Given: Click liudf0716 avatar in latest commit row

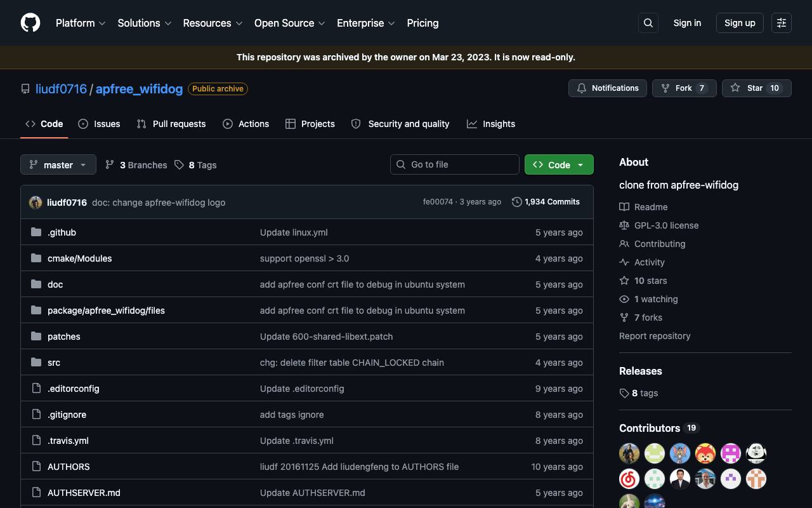Looking at the screenshot, I should (x=36, y=203).
